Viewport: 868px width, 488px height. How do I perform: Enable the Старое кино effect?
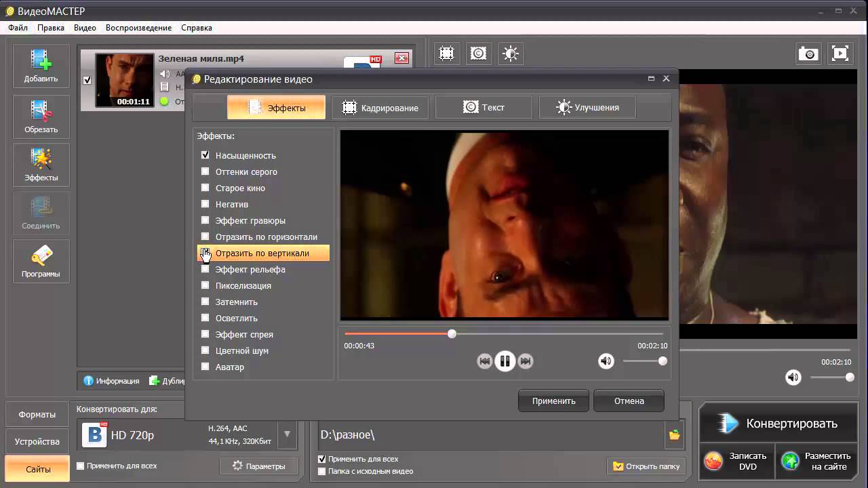(205, 188)
